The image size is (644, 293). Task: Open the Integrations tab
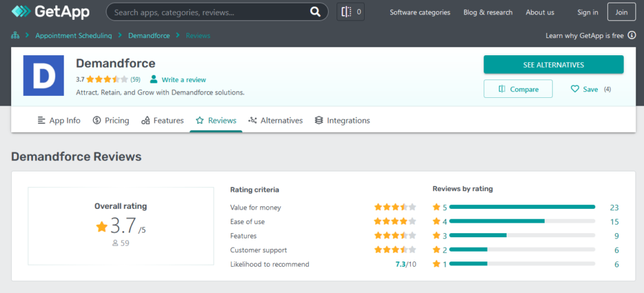point(342,120)
